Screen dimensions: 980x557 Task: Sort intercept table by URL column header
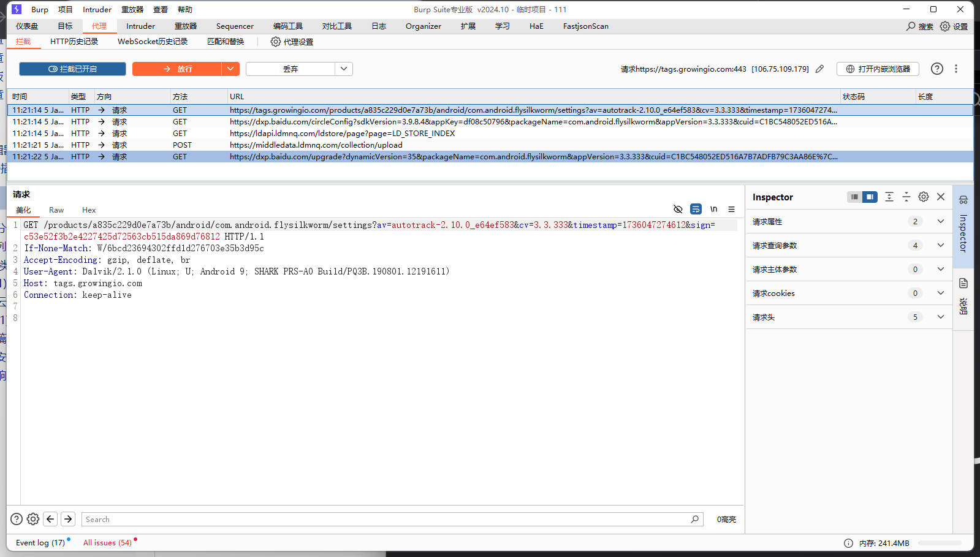tap(533, 96)
